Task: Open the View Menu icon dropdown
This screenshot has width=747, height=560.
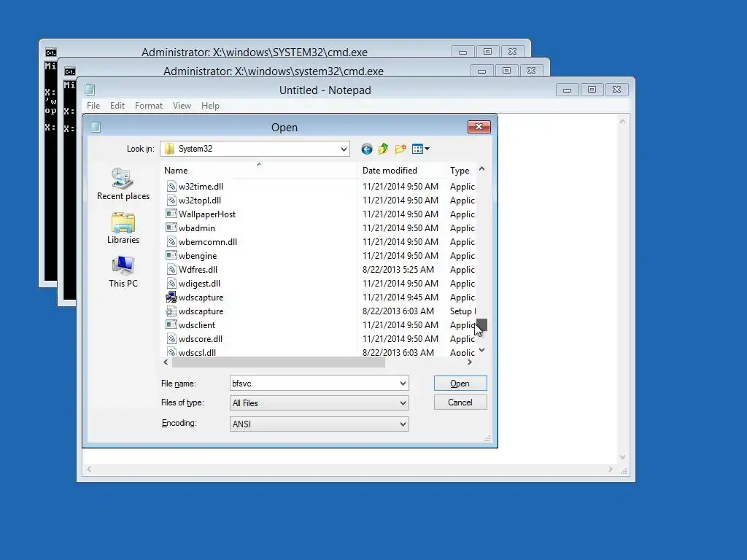Action: coord(420,149)
